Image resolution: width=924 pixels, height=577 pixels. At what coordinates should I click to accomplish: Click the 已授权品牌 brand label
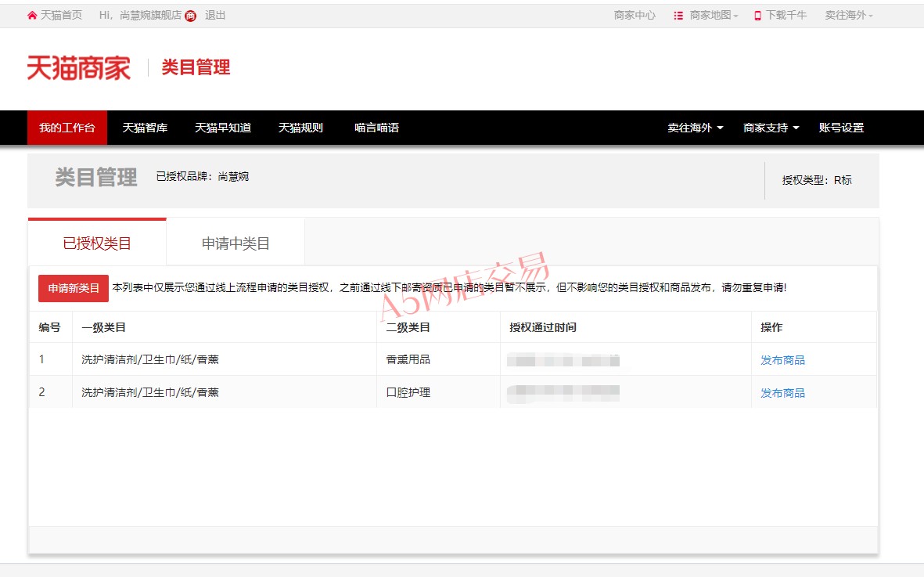click(202, 176)
